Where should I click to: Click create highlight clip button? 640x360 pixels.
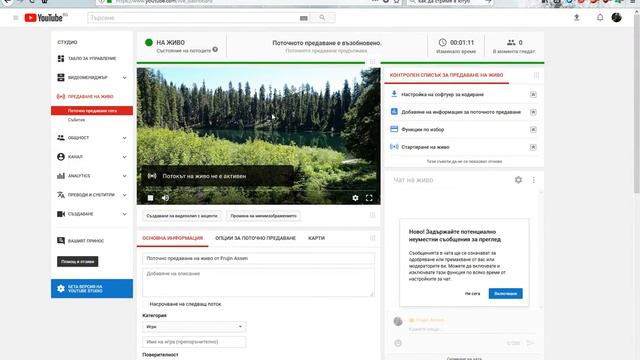coord(182,216)
